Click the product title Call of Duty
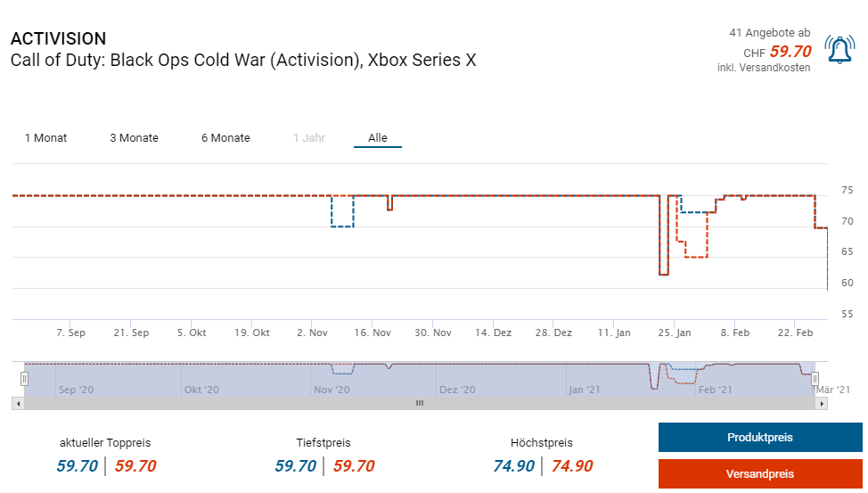Viewport: 868px width, 493px height. (x=243, y=61)
